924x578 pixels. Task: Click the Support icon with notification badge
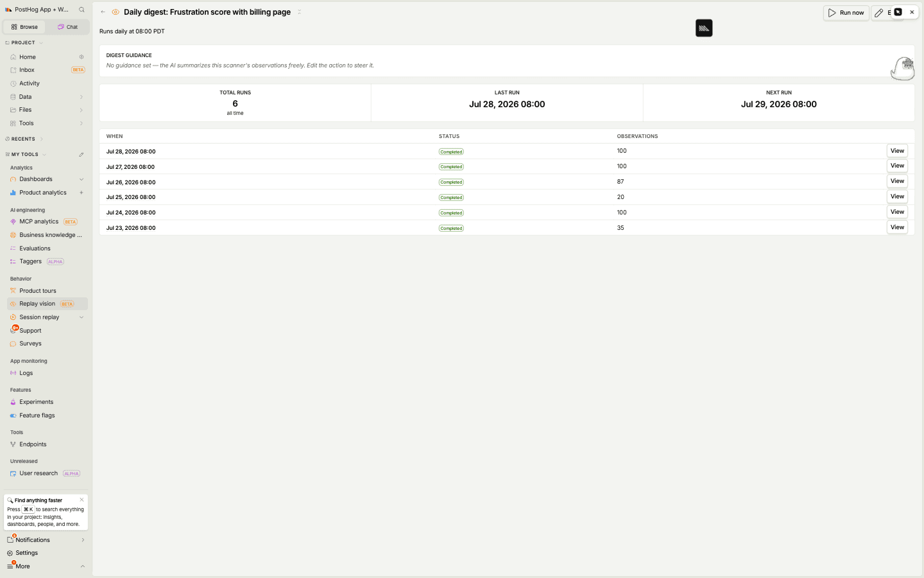click(13, 329)
